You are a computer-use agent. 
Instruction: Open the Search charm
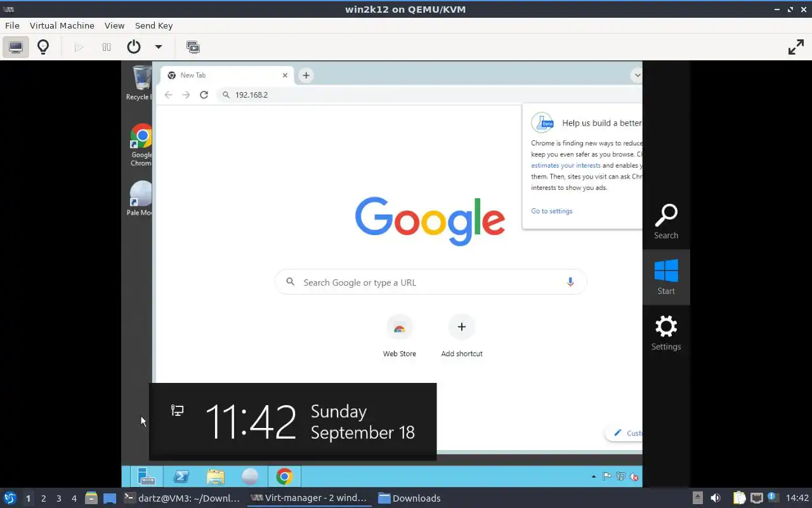666,222
